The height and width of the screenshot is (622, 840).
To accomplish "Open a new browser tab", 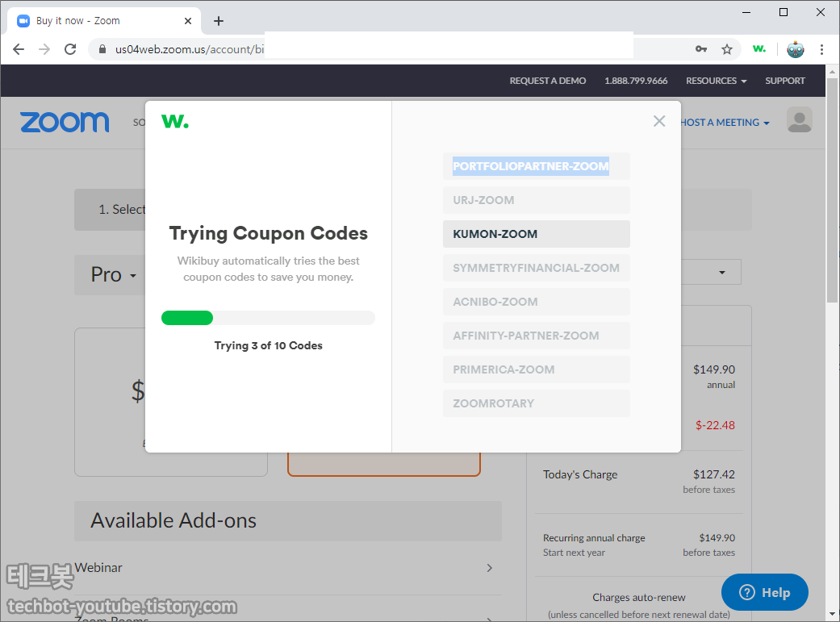I will point(218,21).
